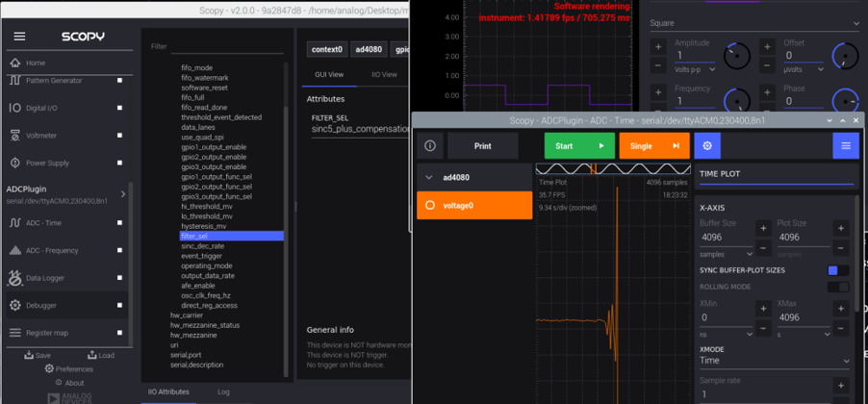The width and height of the screenshot is (868, 404).
Task: Open the blue menu button in ADC window
Action: [x=845, y=146]
